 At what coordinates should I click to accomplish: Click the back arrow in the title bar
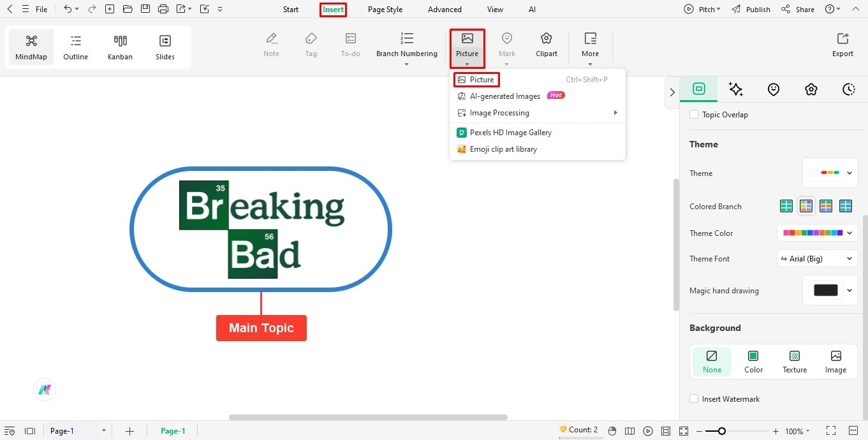[x=10, y=10]
